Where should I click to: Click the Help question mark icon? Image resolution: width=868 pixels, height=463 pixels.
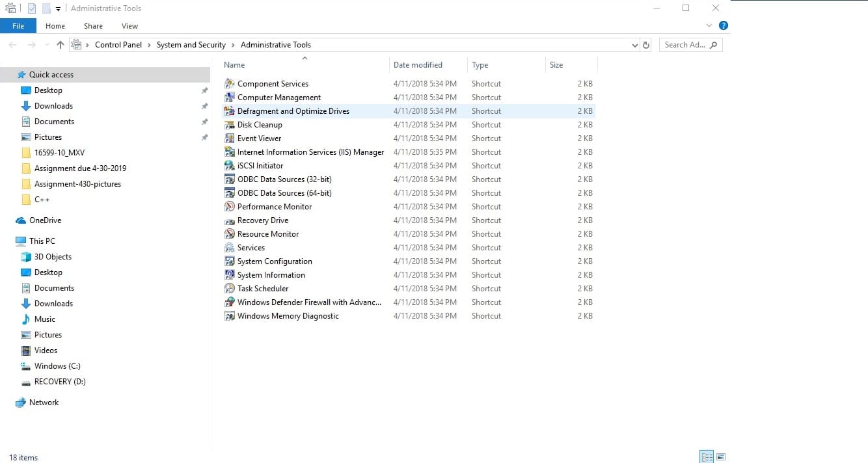(723, 26)
